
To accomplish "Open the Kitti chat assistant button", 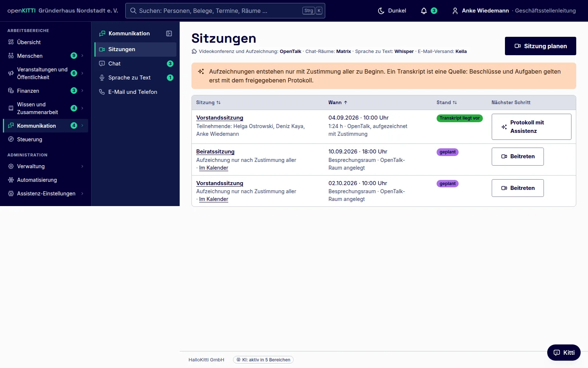I will (564, 353).
